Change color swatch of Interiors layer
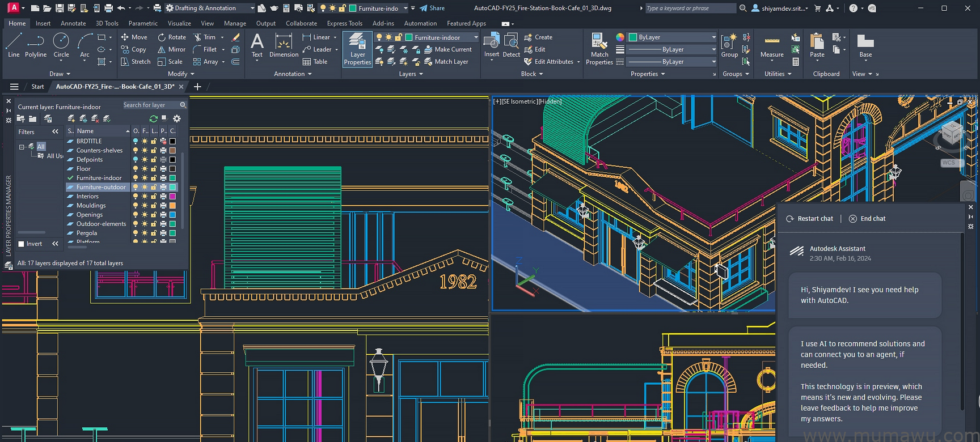The image size is (980, 442). pyautogui.click(x=172, y=196)
